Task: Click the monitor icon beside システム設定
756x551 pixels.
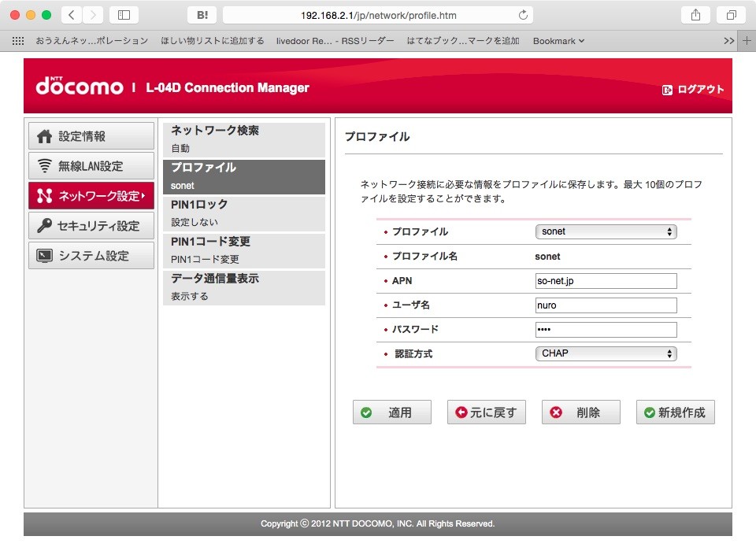Action: 44,256
